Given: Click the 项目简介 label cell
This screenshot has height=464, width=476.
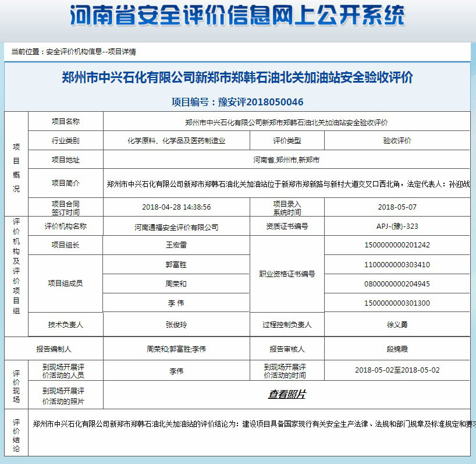Looking at the screenshot, I should tap(66, 183).
